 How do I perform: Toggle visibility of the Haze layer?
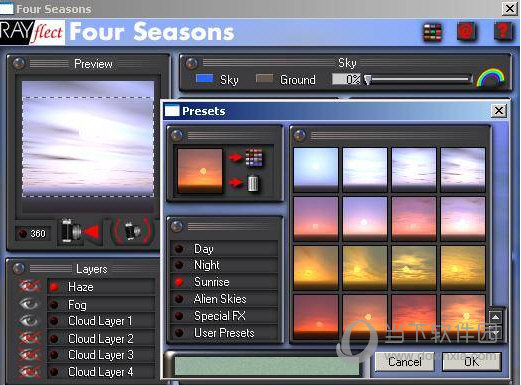click(30, 286)
